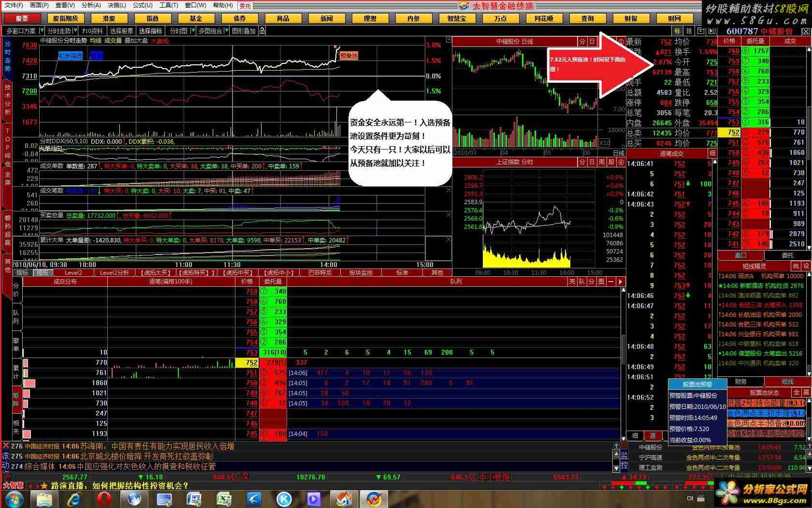Select the 逐 tab below tick list
The width and height of the screenshot is (812, 508).
click(x=653, y=435)
